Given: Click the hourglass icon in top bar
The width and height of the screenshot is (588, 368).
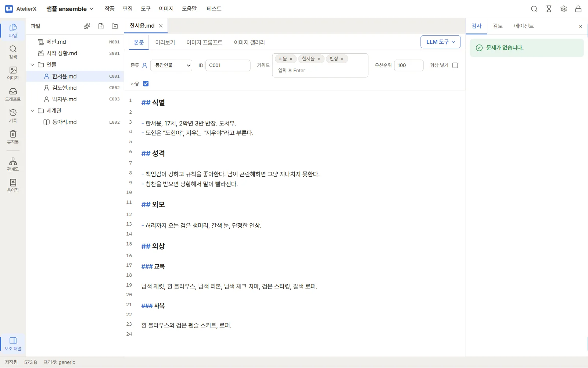Looking at the screenshot, I should tap(549, 9).
